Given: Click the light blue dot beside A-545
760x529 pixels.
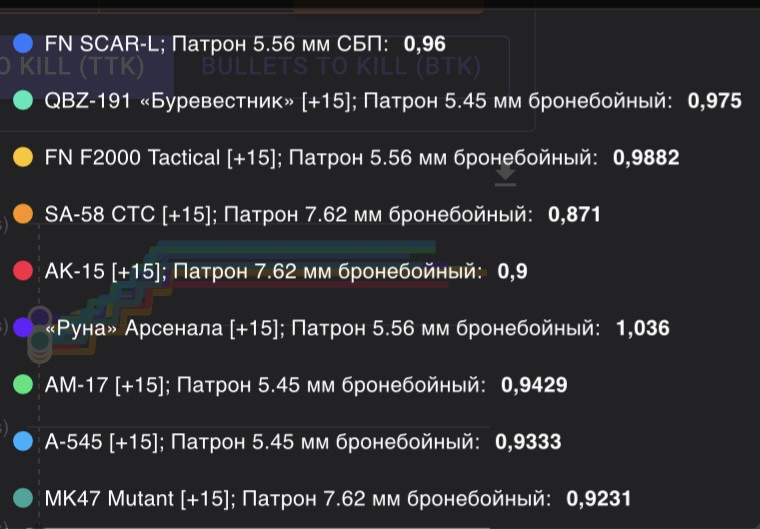Looking at the screenshot, I should pyautogui.click(x=23, y=441).
